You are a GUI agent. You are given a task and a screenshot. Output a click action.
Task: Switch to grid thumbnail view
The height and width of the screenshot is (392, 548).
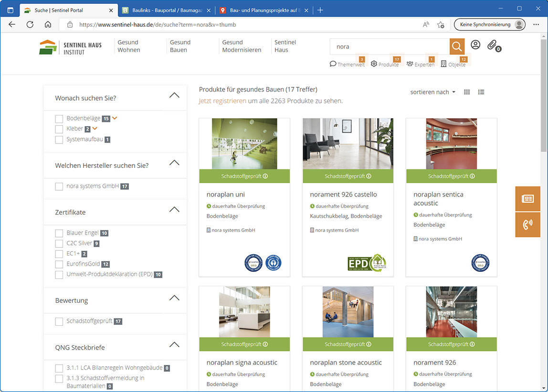(x=467, y=92)
